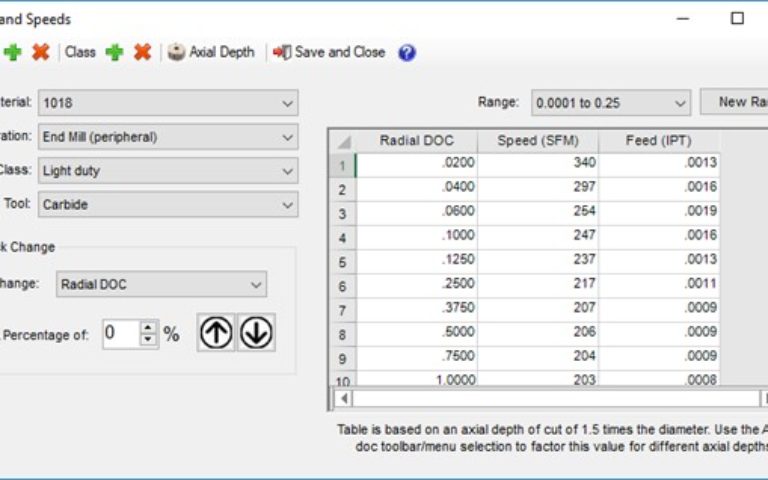Click Feed cell .0019
This screenshot has height=480, width=768.
click(x=659, y=214)
